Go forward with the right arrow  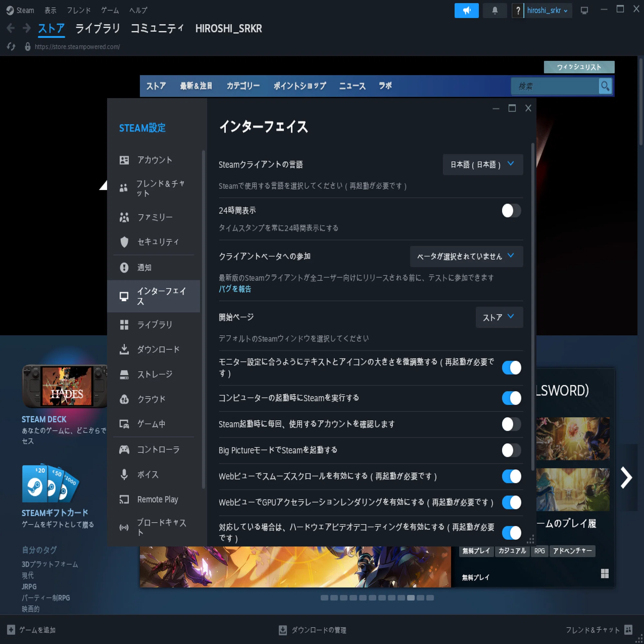point(27,28)
